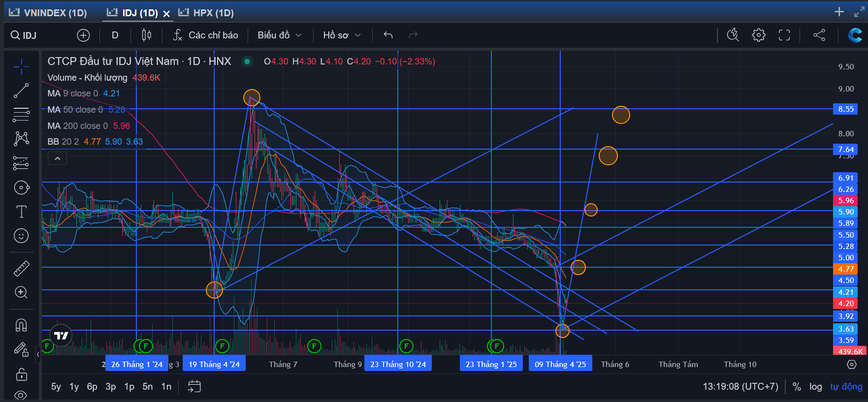
Task: Activate the zoom in tool
Action: (x=21, y=292)
